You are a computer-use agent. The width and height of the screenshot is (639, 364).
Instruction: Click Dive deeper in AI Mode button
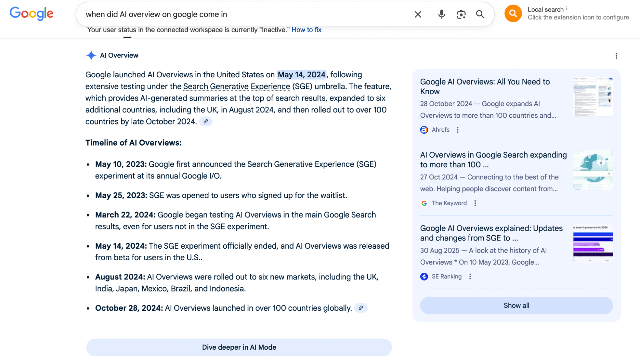(x=239, y=347)
